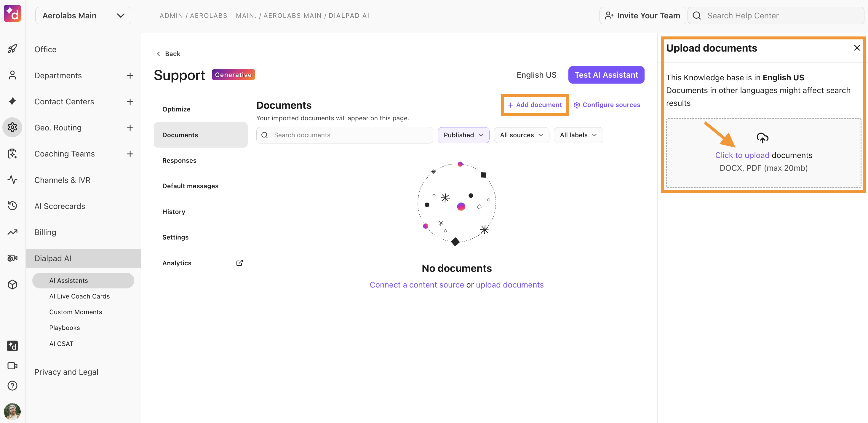
Task: Select the Optimize tab
Action: [x=201, y=109]
